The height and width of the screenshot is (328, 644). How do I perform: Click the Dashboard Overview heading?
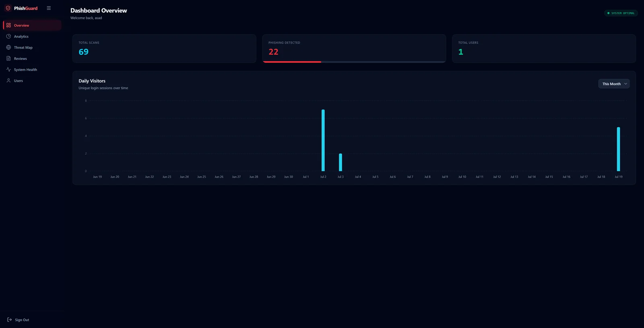pyautogui.click(x=99, y=10)
